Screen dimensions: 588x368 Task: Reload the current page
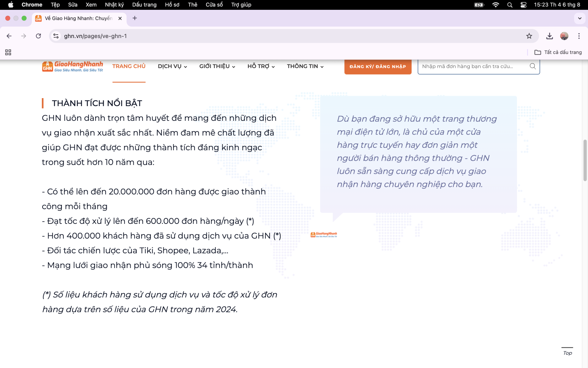pyautogui.click(x=38, y=36)
